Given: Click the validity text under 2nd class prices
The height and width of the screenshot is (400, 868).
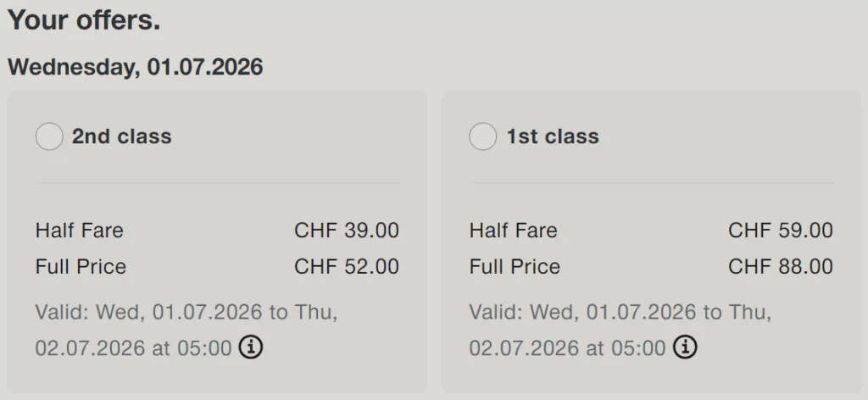Looking at the screenshot, I should pos(186,313).
